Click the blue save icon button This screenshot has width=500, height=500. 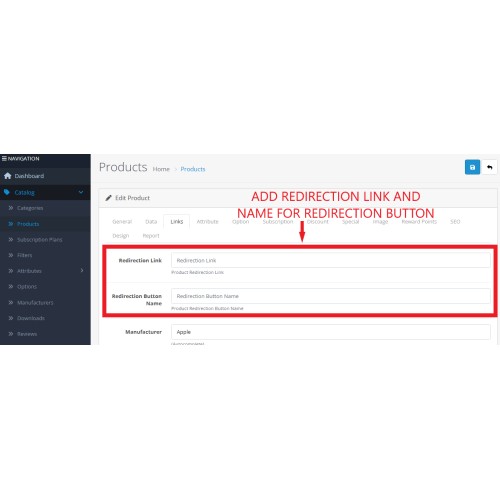(x=472, y=167)
